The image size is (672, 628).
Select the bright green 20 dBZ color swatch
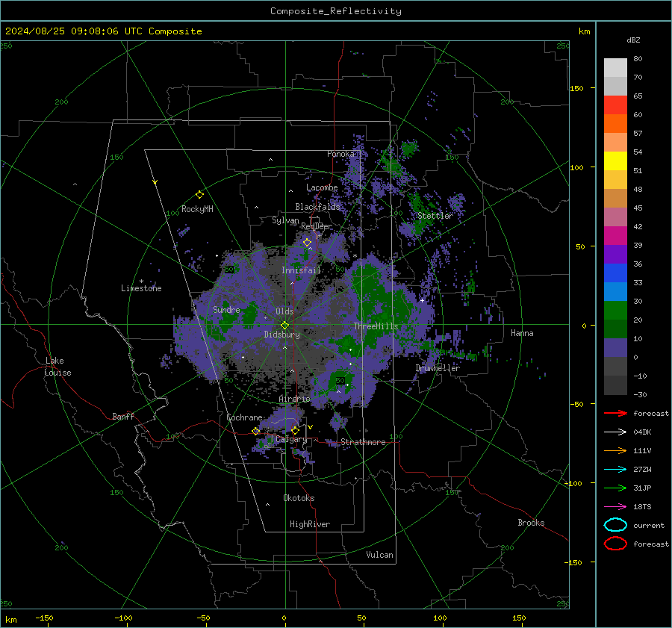click(x=615, y=311)
